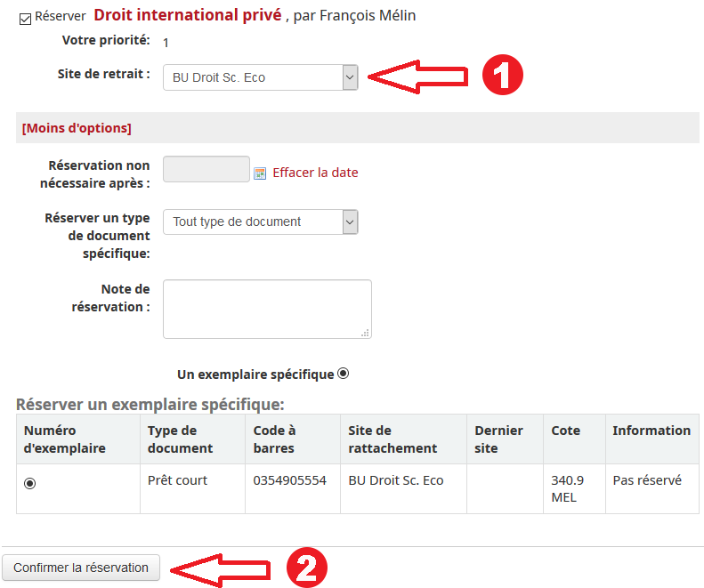Open the 'Tout type de document' dropdown
The height and width of the screenshot is (588, 704).
tap(260, 222)
